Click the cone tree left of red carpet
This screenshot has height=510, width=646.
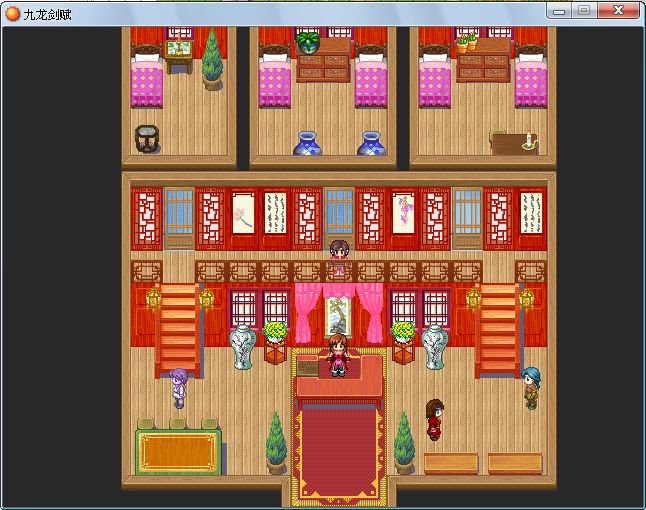click(x=276, y=442)
